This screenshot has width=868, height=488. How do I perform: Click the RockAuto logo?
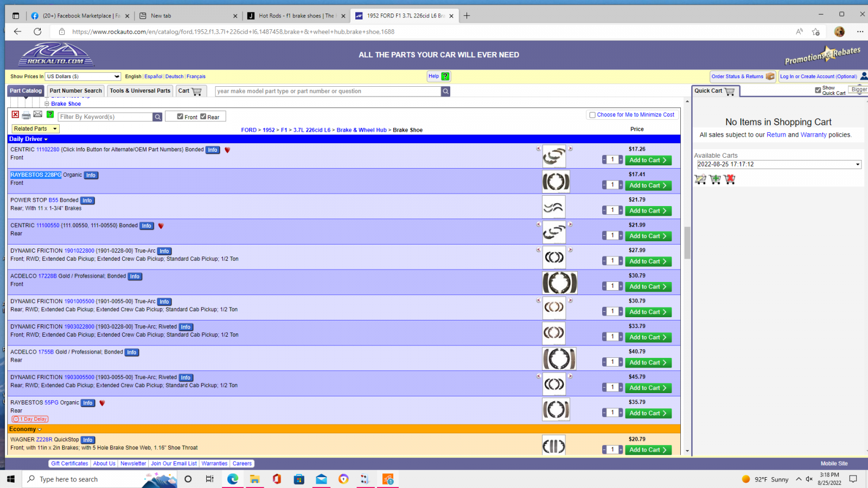[56, 54]
